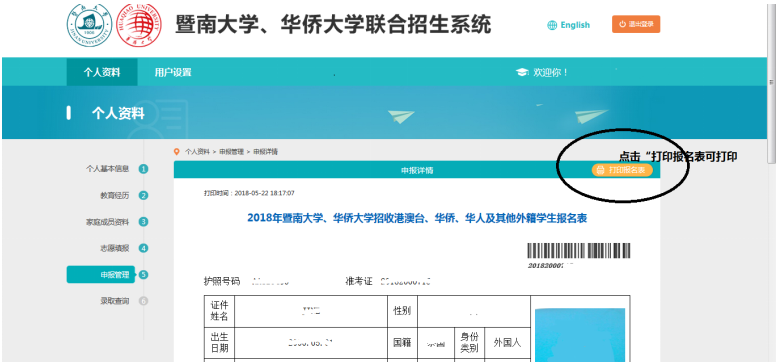Open 家庭成员资料 in the sidebar
The height and width of the screenshot is (362, 777).
click(107, 222)
